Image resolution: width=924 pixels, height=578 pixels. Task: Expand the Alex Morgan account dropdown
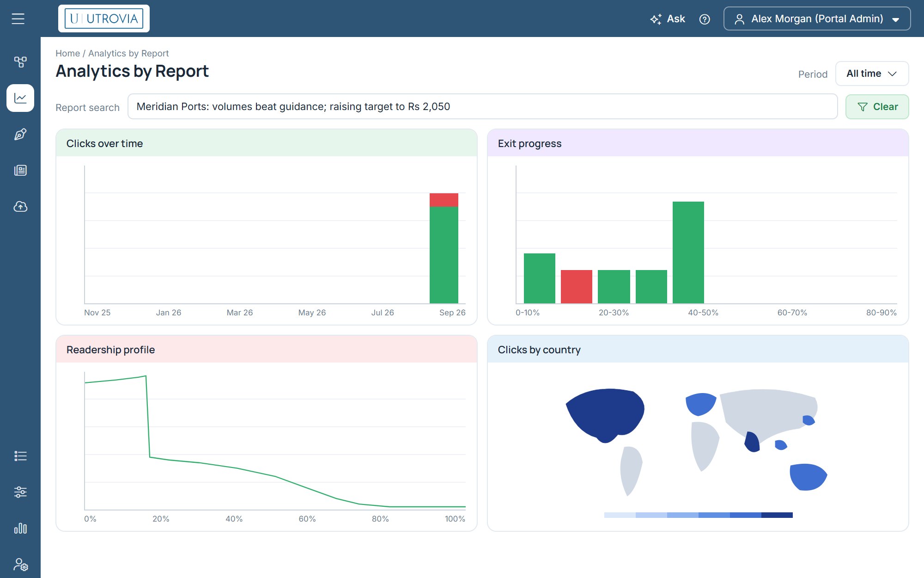click(x=817, y=18)
